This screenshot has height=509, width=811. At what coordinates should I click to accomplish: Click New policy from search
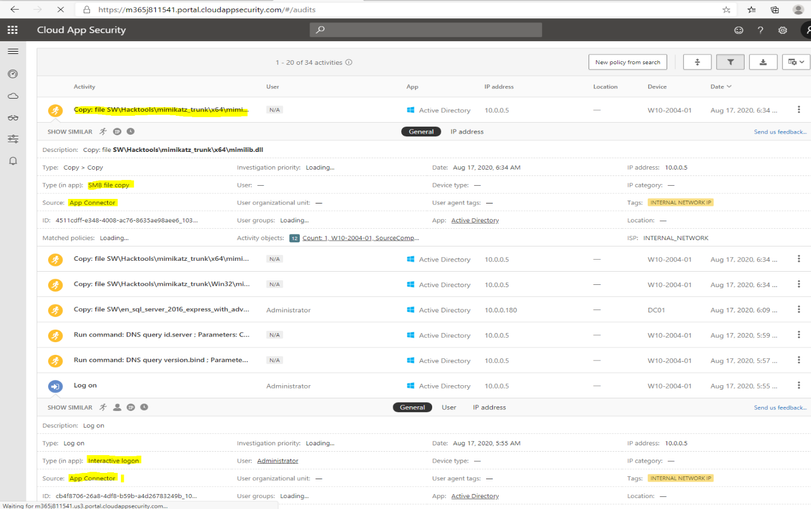tap(627, 62)
